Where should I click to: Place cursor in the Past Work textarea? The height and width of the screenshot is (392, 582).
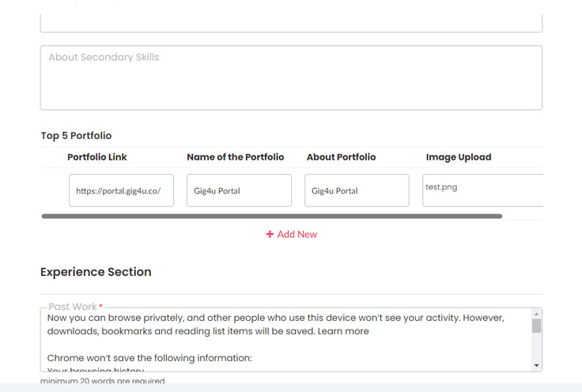coord(285,340)
